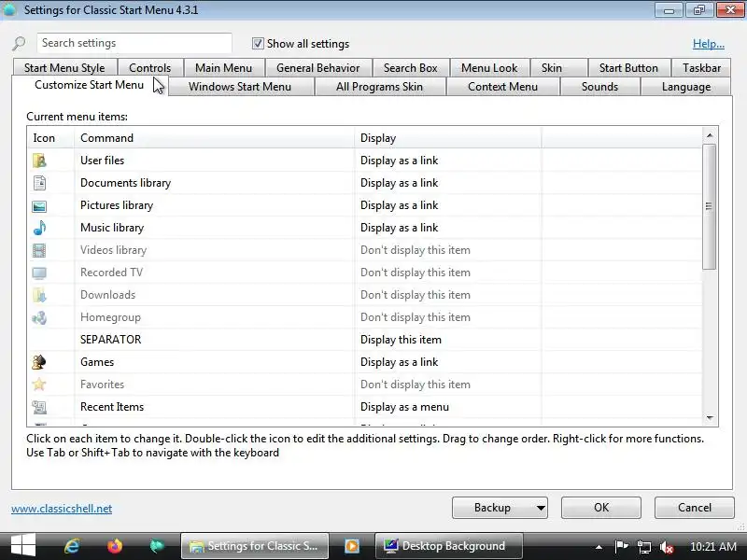747x560 pixels.
Task: Click the muted volume tray icon
Action: coord(667,547)
